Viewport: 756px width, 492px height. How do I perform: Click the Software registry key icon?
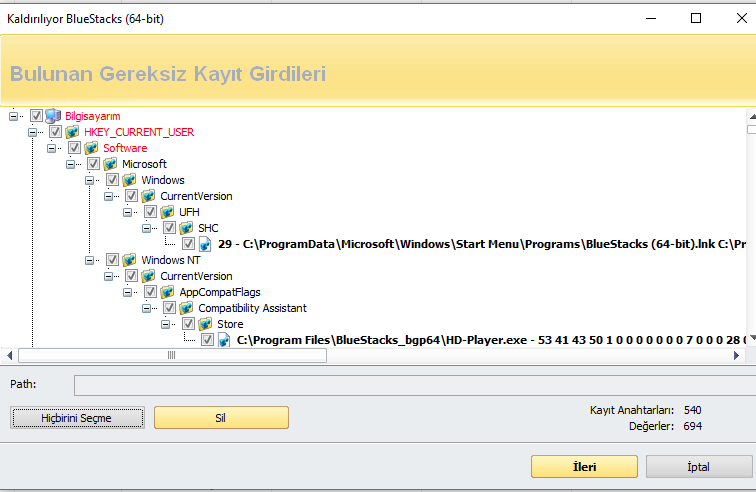pos(91,148)
